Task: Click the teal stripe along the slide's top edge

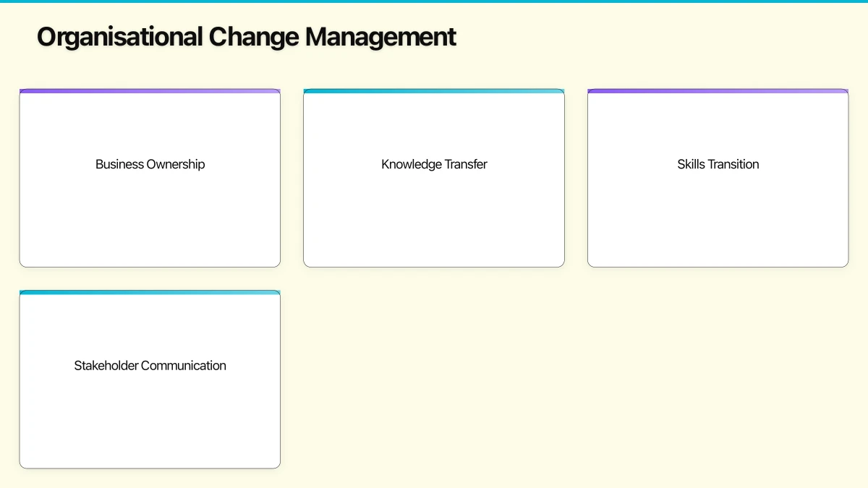Action: [434, 1]
